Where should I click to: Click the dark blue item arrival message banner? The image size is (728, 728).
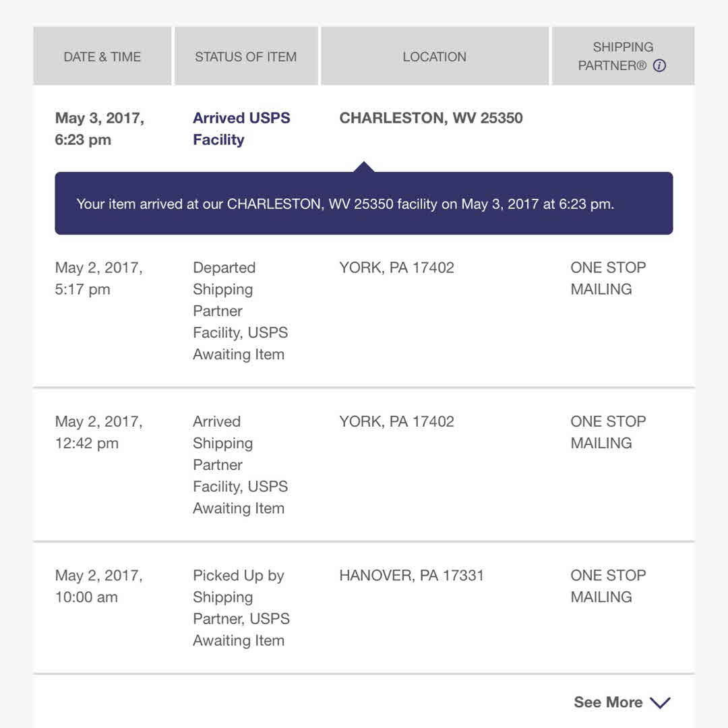[x=363, y=204]
